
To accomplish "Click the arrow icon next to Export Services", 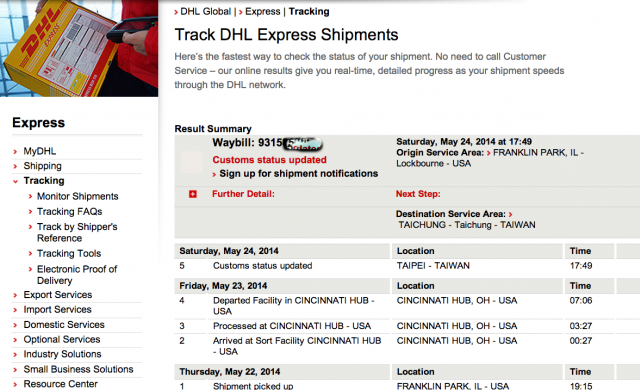I will point(15,295).
